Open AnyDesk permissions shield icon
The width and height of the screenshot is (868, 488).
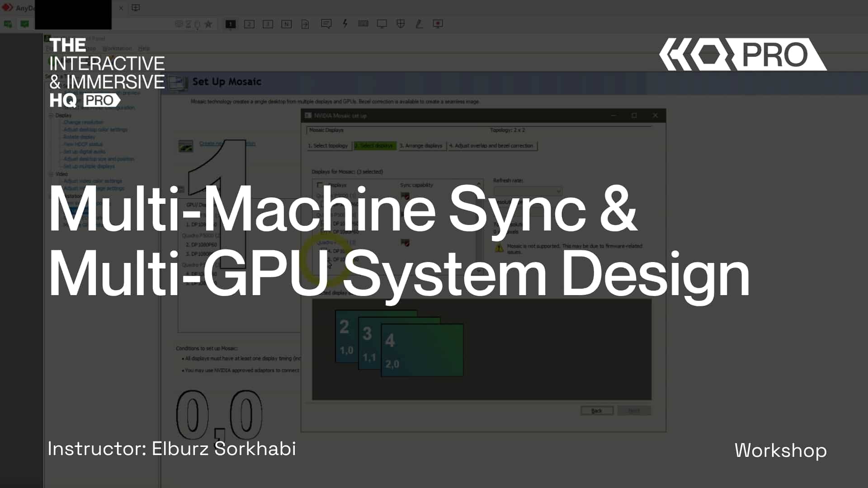(401, 24)
